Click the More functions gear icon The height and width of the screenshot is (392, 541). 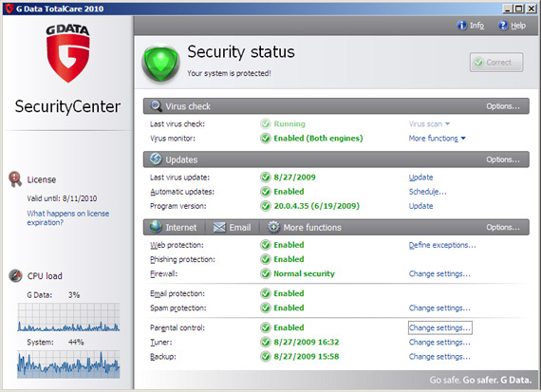coord(273,227)
